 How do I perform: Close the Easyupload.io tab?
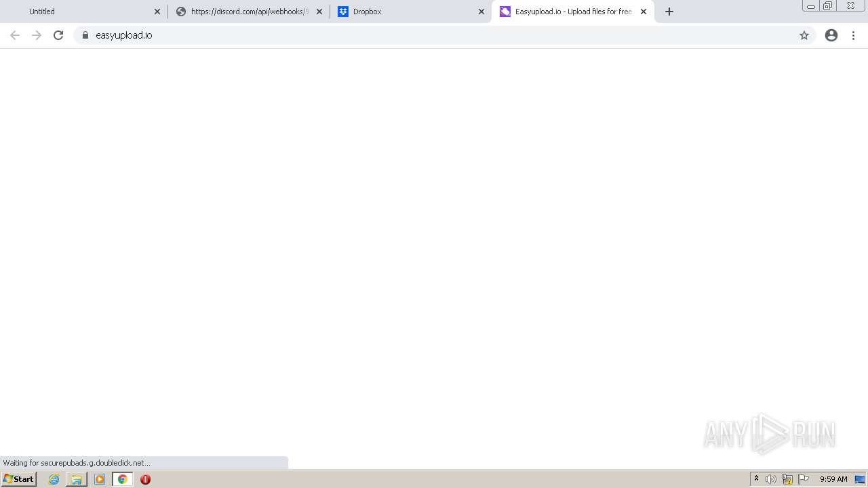(644, 12)
